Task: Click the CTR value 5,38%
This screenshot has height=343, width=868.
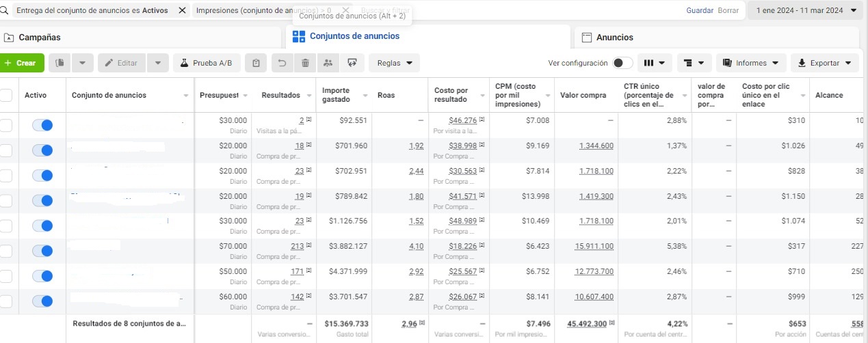Action: (x=676, y=246)
